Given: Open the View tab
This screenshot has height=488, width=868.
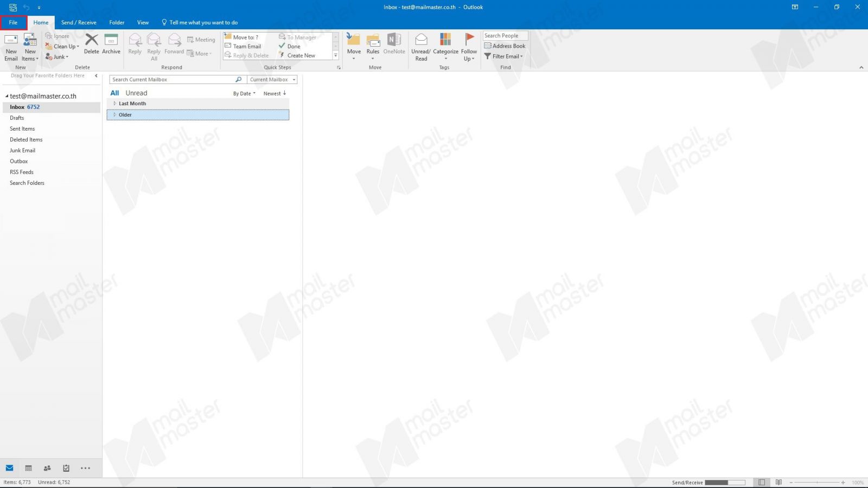Looking at the screenshot, I should (143, 23).
